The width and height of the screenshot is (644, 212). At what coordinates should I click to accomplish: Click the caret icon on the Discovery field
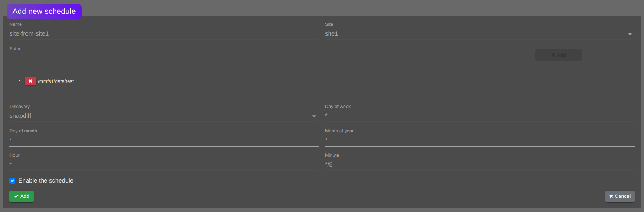pos(314,116)
